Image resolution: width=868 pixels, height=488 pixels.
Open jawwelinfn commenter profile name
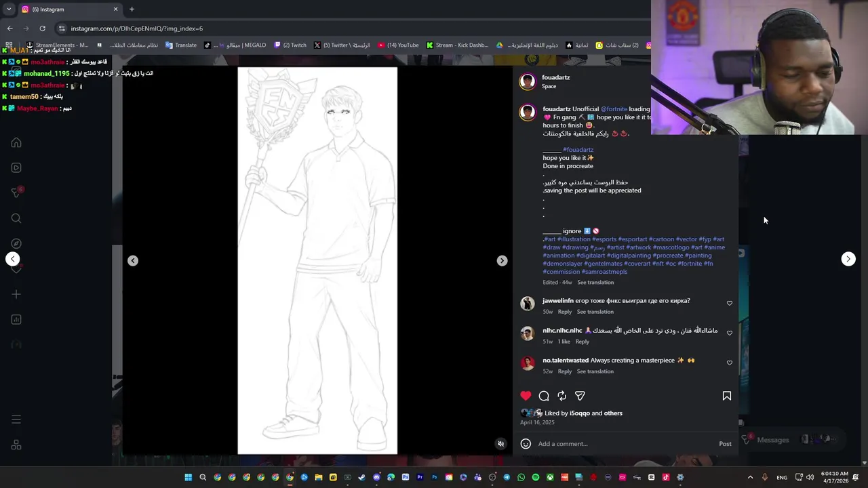coord(558,301)
